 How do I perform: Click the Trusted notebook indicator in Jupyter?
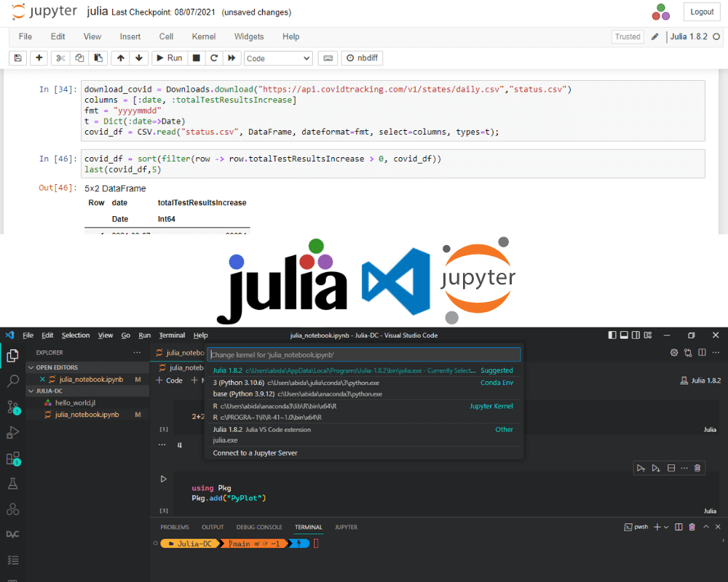[x=628, y=36]
